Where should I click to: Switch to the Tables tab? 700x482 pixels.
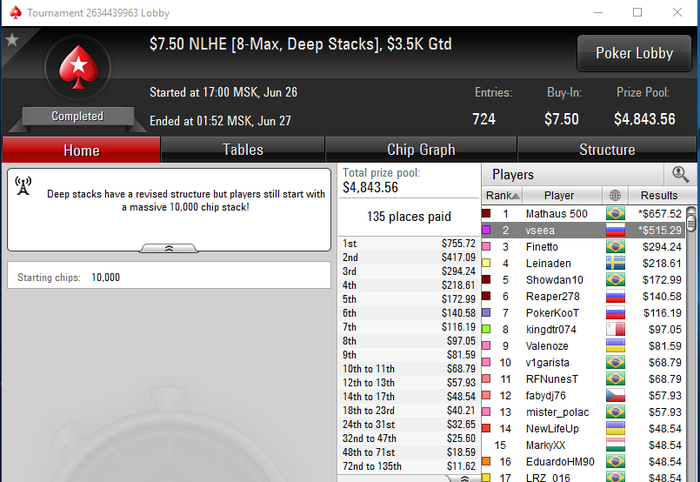point(243,150)
